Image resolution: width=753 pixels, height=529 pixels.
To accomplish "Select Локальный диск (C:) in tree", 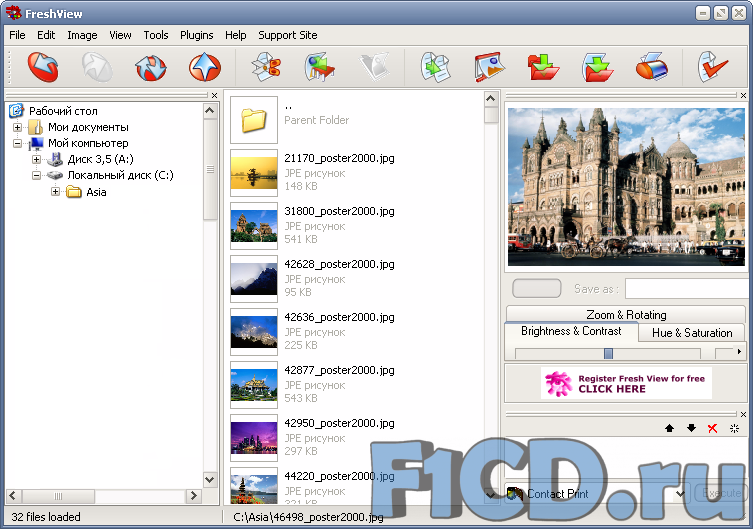I will pos(121,175).
